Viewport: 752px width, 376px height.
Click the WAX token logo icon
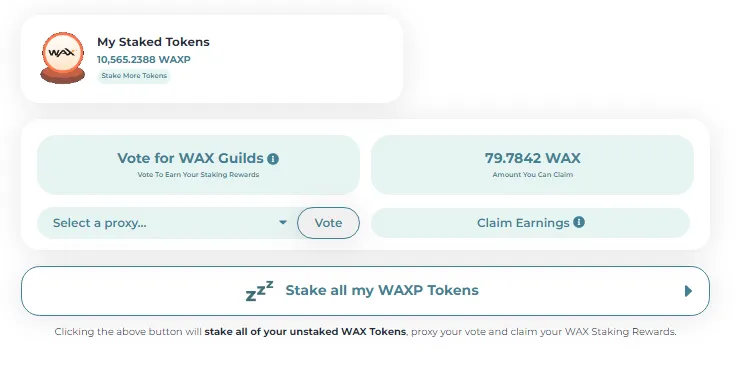[x=62, y=58]
